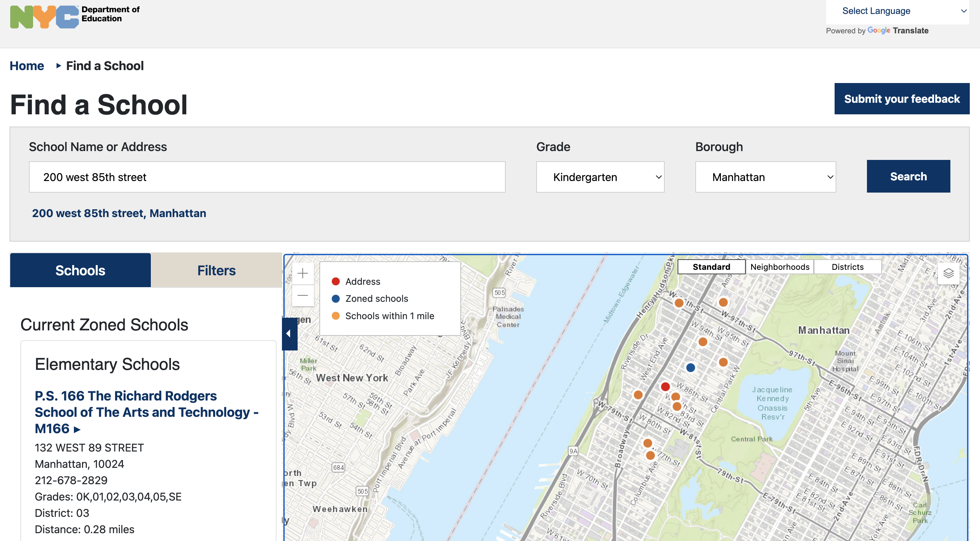Zoom out using the minus icon on map
Viewport: 980px width, 541px height.
click(302, 295)
